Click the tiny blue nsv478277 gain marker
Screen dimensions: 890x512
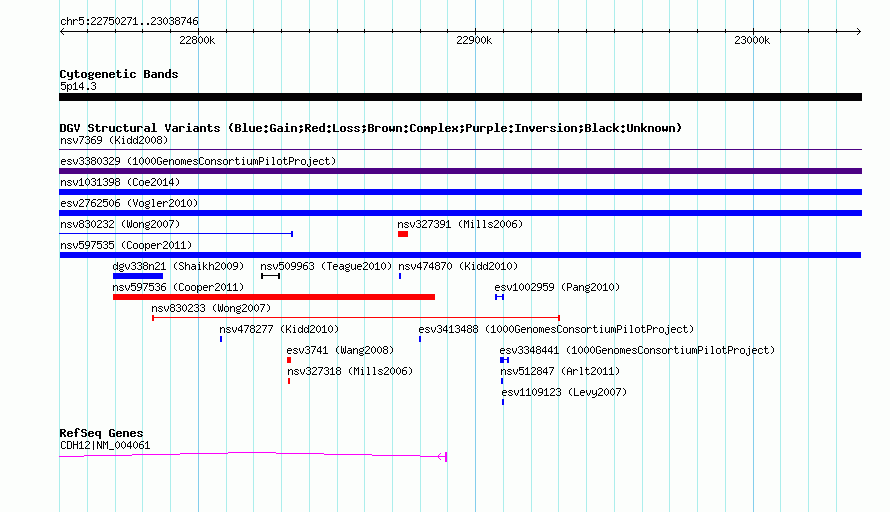pyautogui.click(x=221, y=339)
